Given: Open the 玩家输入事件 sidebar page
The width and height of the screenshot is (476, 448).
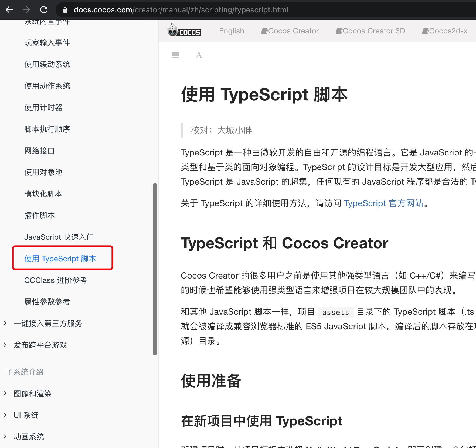Looking at the screenshot, I should 47,43.
